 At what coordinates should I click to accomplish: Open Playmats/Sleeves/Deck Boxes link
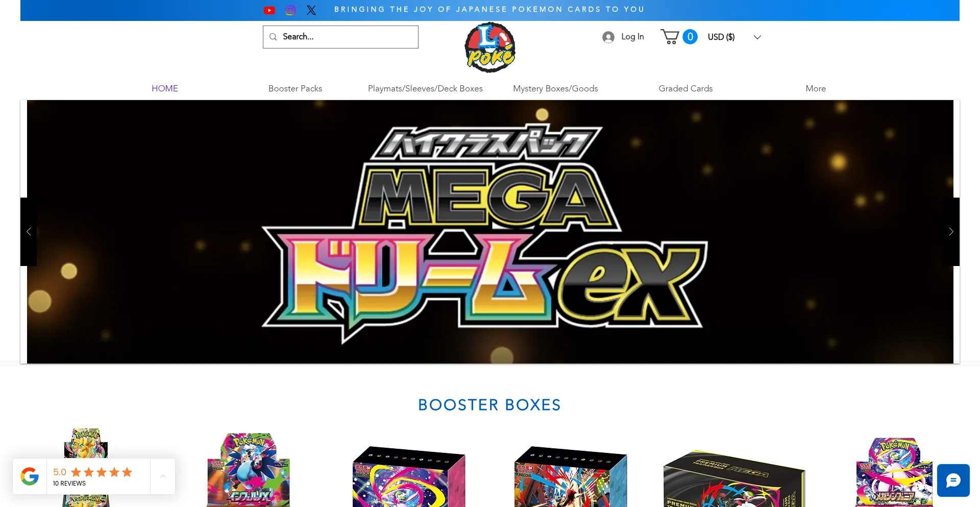425,88
